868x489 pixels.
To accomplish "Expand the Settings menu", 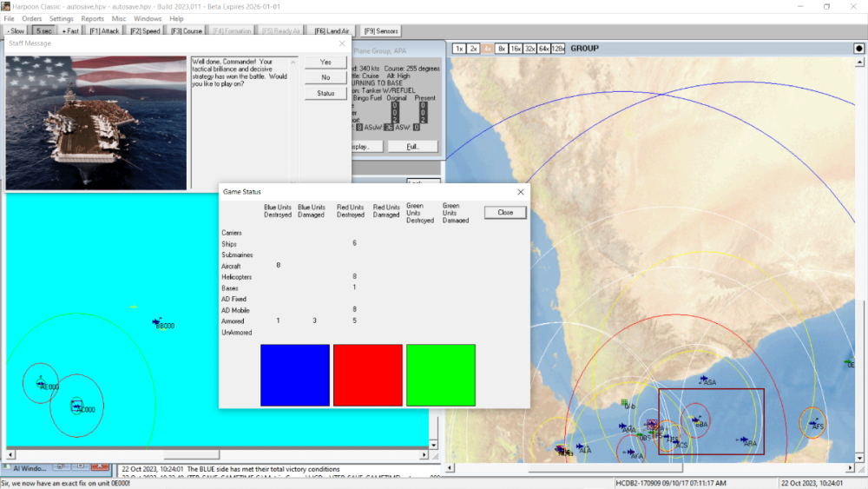I will coord(61,18).
